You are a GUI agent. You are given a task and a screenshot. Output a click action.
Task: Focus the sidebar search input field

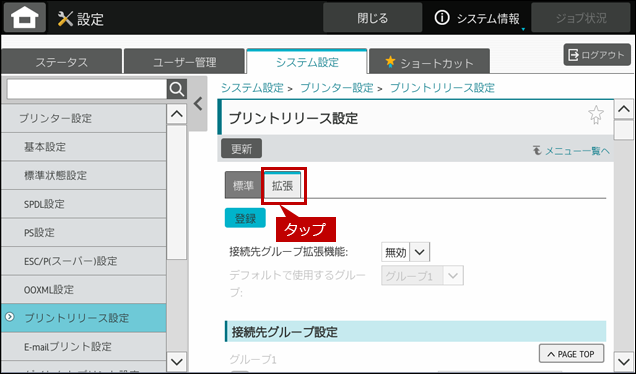[86, 89]
